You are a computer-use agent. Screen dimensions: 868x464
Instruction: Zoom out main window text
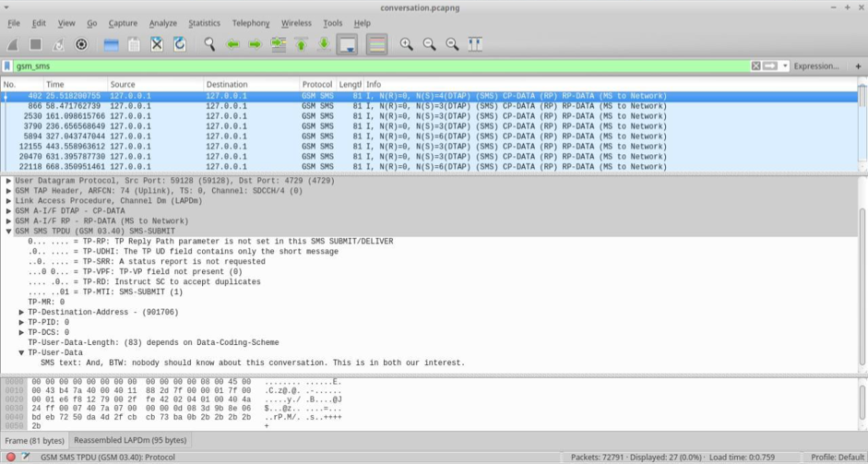(429, 45)
